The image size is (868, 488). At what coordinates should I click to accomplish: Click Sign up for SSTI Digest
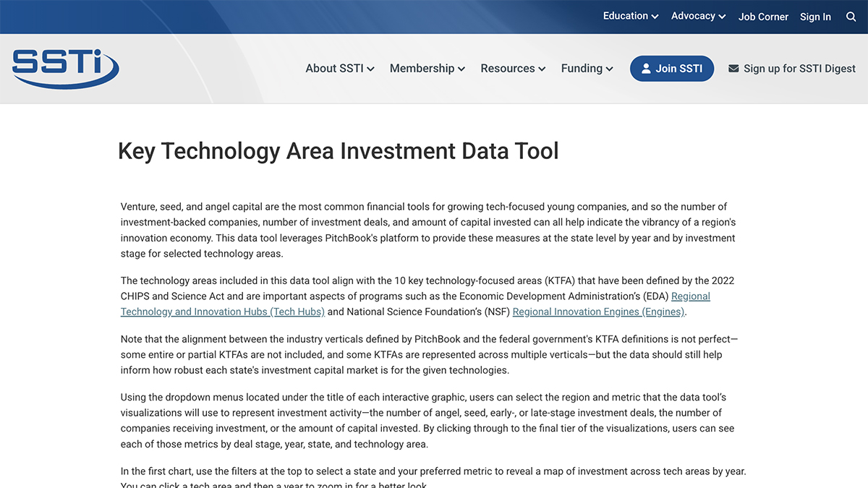click(799, 69)
